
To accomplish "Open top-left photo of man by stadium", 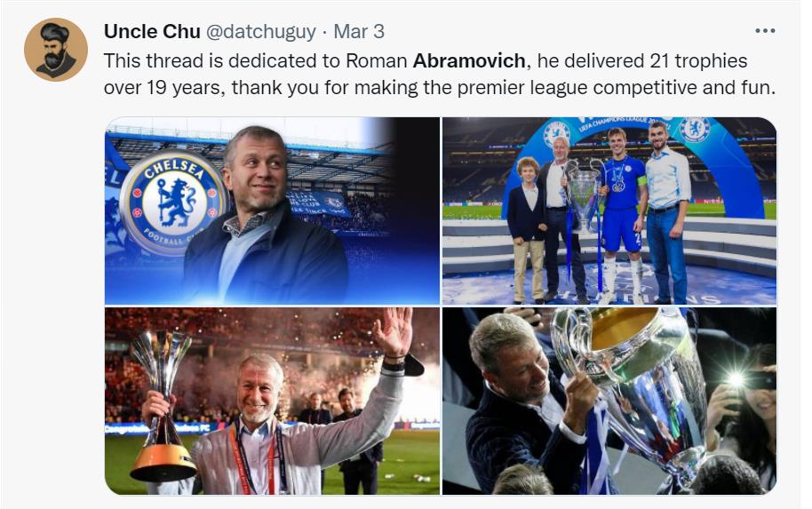I will (272, 211).
